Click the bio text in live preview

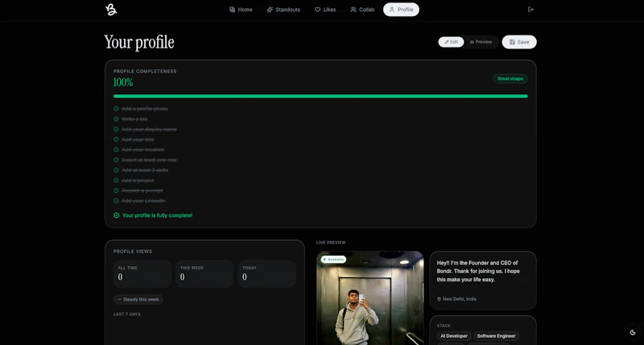point(477,272)
